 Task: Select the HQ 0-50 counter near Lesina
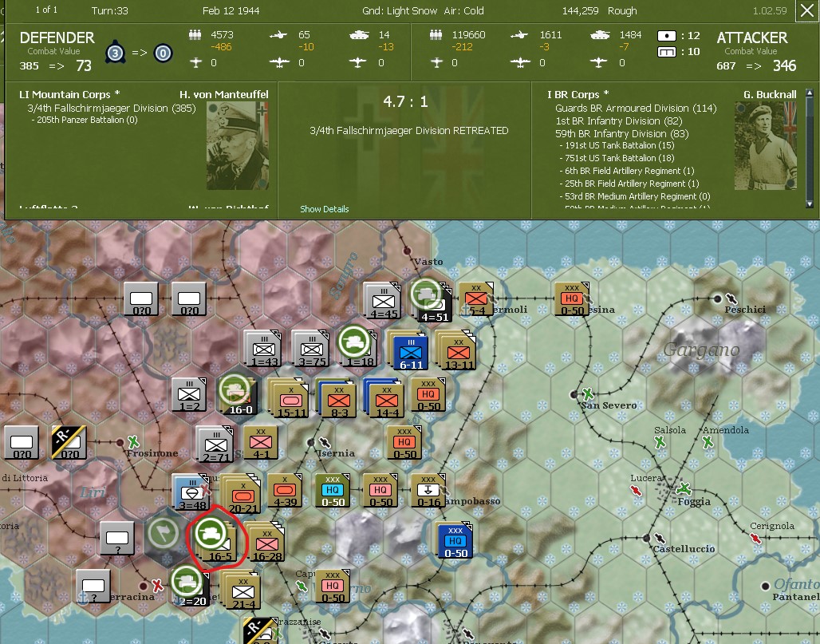point(572,299)
